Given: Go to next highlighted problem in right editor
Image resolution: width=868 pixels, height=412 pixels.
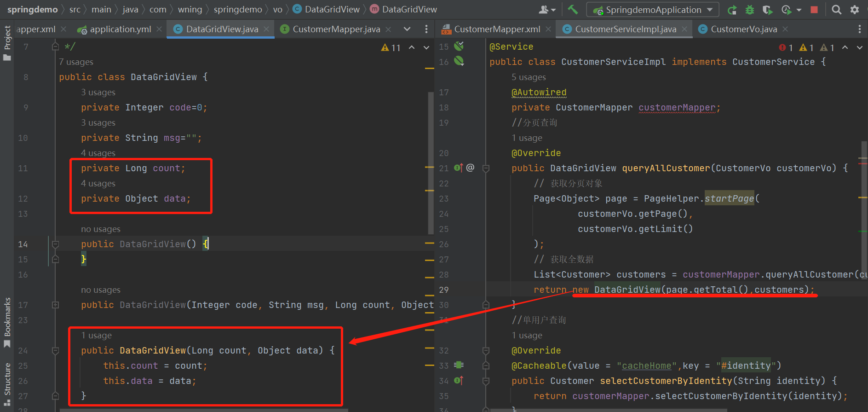Looking at the screenshot, I should click(860, 47).
